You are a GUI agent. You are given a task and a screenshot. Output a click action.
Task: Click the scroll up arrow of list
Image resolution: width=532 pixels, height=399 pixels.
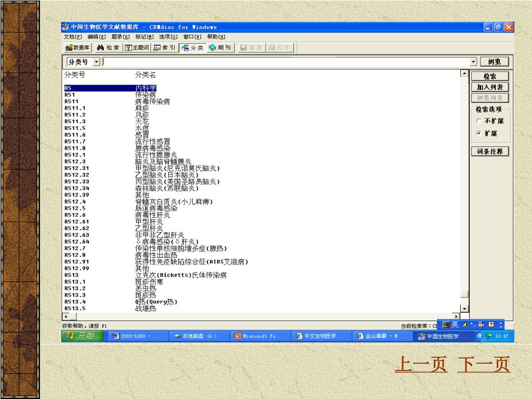pyautogui.click(x=464, y=73)
